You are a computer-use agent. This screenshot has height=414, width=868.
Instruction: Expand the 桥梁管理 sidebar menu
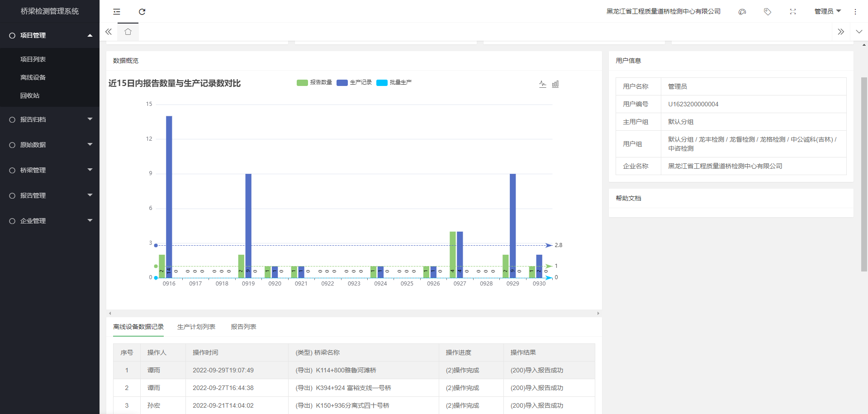(x=50, y=170)
